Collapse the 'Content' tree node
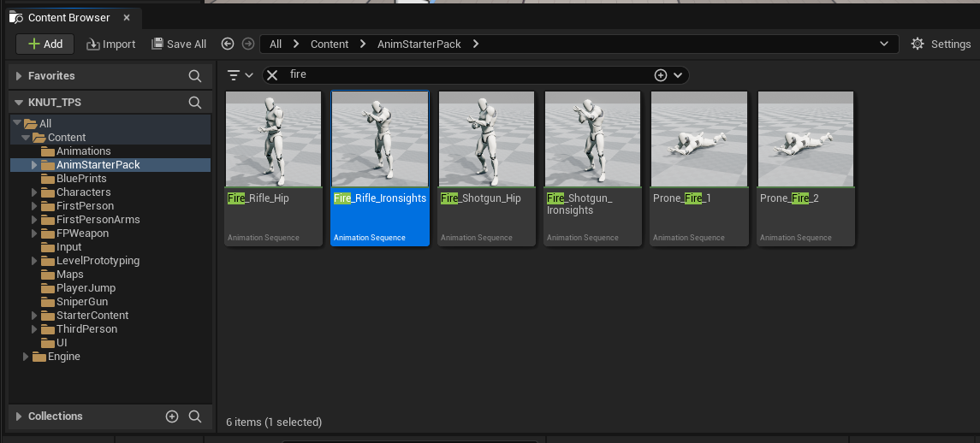This screenshot has width=980, height=443. [26, 137]
